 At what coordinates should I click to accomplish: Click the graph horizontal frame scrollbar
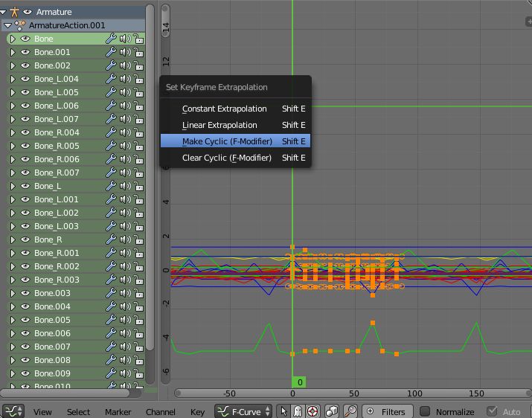pyautogui.click(x=353, y=393)
